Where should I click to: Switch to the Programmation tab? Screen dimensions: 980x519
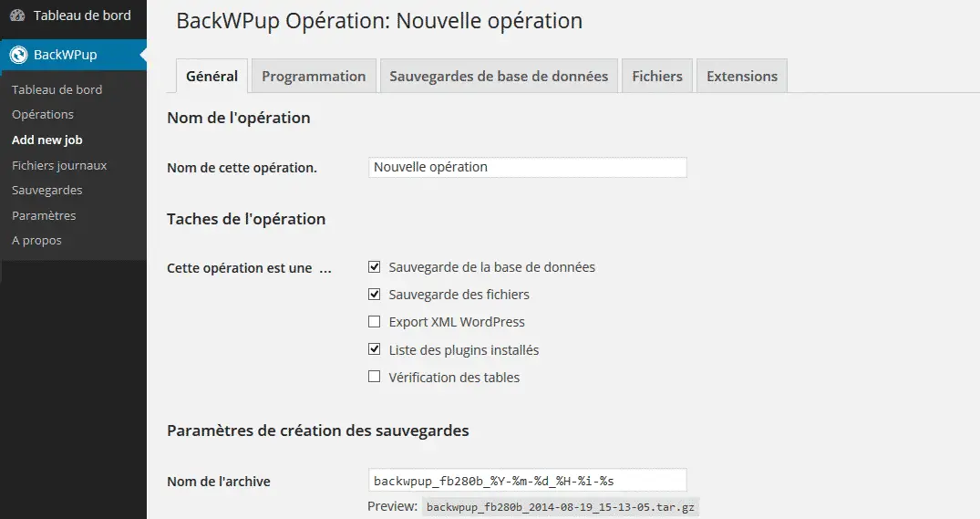pyautogui.click(x=314, y=77)
